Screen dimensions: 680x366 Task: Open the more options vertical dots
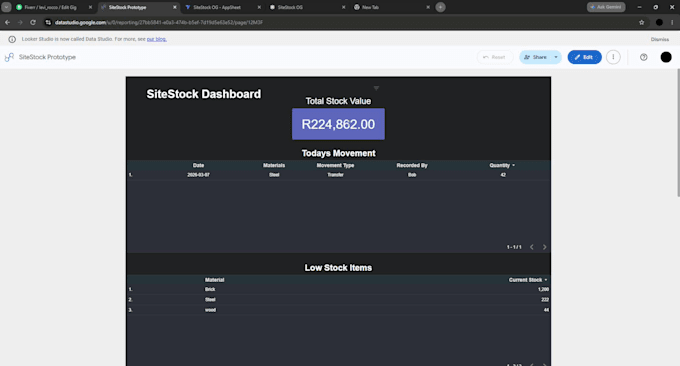(x=613, y=57)
